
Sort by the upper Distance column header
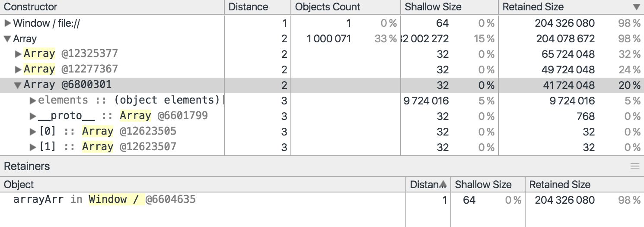[x=248, y=7]
